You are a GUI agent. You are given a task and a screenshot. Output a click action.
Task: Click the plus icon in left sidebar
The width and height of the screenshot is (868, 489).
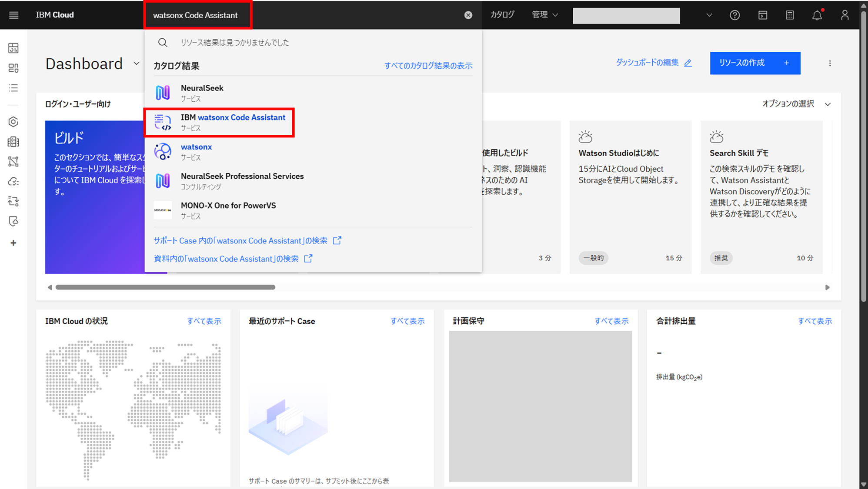pos(13,243)
